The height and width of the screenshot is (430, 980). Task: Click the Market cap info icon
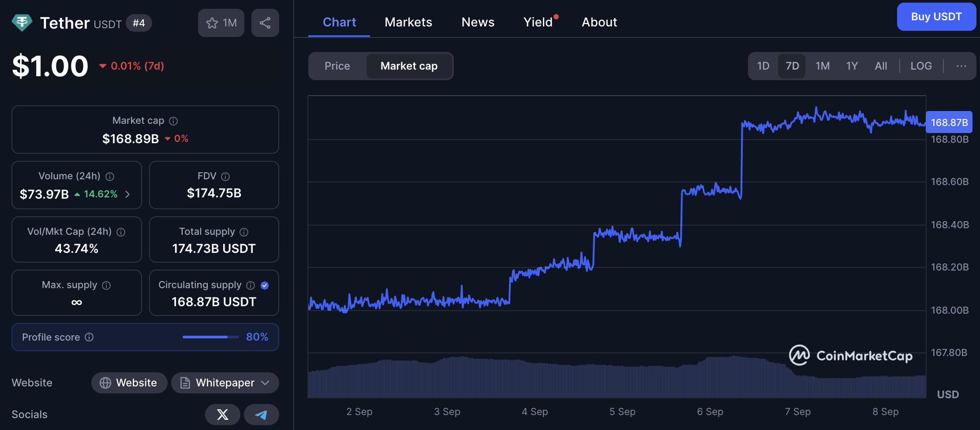(x=173, y=121)
